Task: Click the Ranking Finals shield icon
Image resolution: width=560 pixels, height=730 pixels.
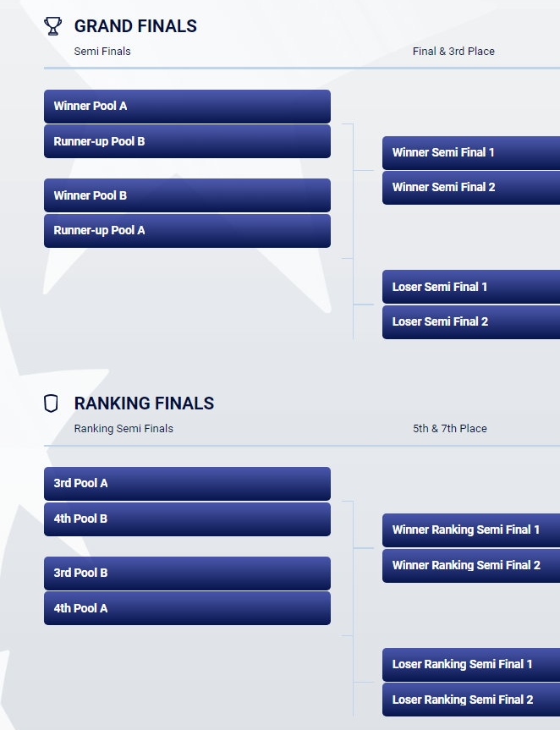Action: pos(52,403)
